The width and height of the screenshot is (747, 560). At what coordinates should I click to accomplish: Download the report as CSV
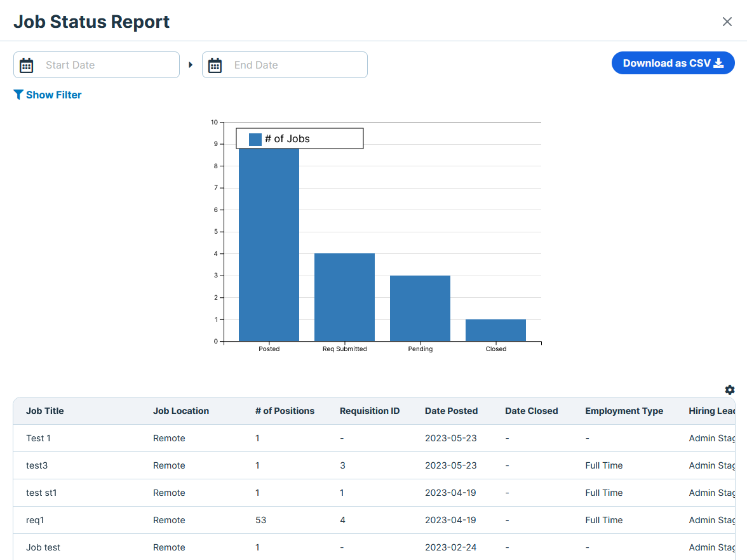[673, 63]
